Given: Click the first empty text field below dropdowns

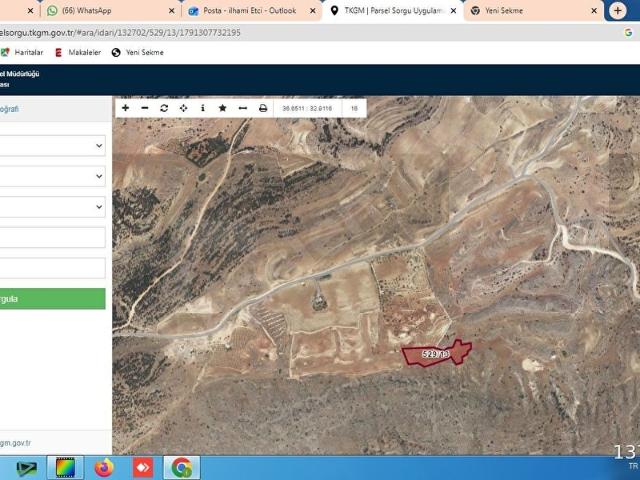Looking at the screenshot, I should coord(52,238).
